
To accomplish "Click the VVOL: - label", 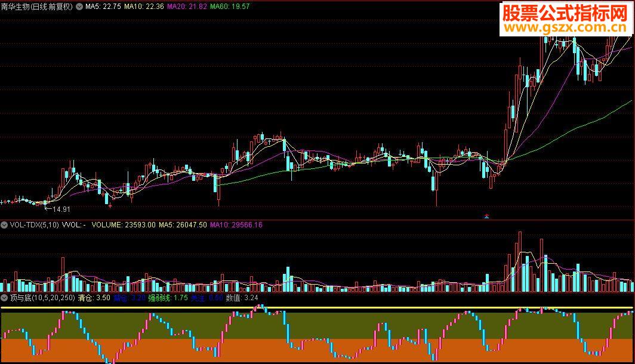I will click(x=73, y=224).
